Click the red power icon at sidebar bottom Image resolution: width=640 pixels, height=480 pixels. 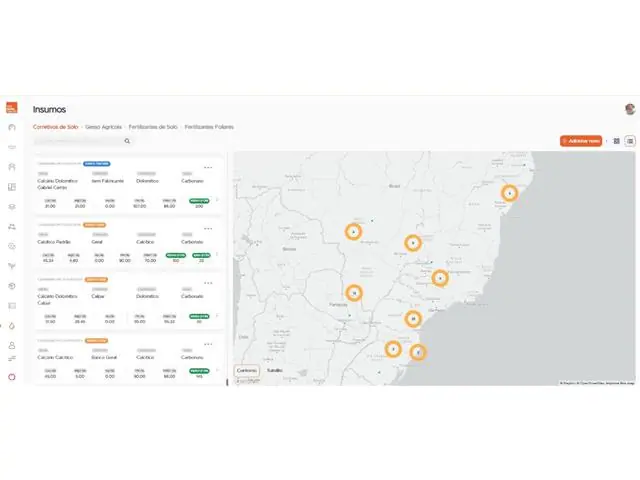click(x=12, y=376)
